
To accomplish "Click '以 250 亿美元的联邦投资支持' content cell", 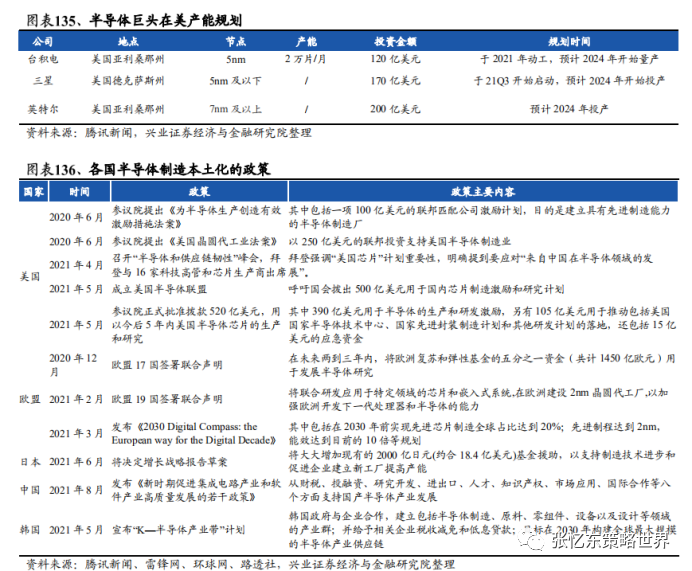I will [x=400, y=241].
